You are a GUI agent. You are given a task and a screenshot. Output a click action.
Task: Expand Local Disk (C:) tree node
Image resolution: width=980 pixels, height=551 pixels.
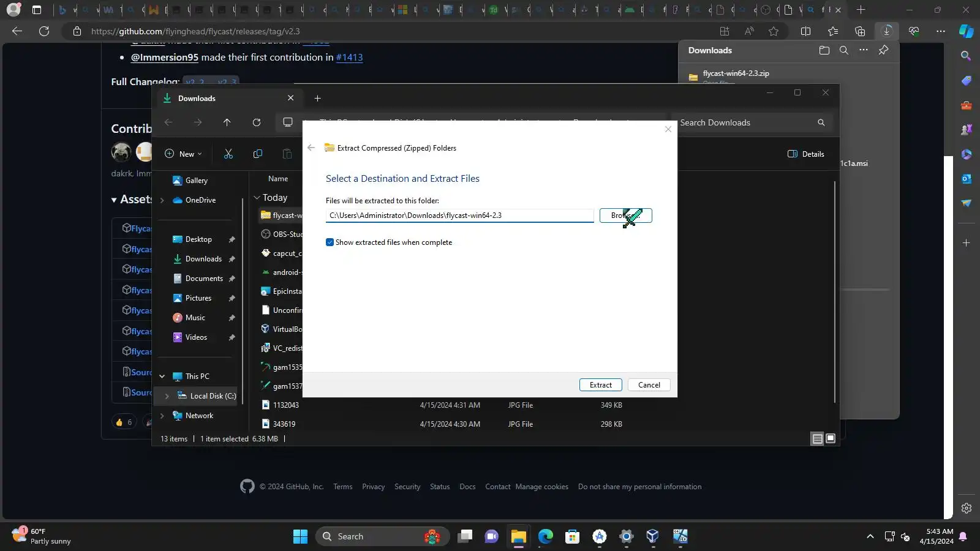point(167,396)
